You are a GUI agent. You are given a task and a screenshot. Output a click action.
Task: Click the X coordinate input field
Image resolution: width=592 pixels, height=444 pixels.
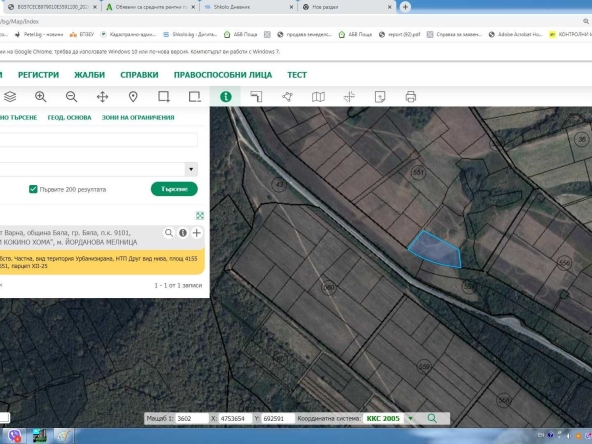point(235,418)
